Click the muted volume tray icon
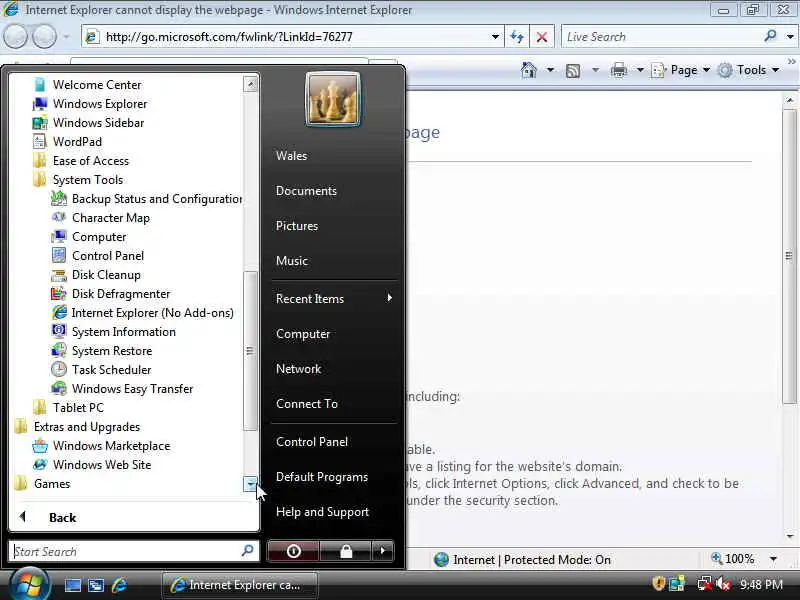The height and width of the screenshot is (600, 800). tap(723, 583)
